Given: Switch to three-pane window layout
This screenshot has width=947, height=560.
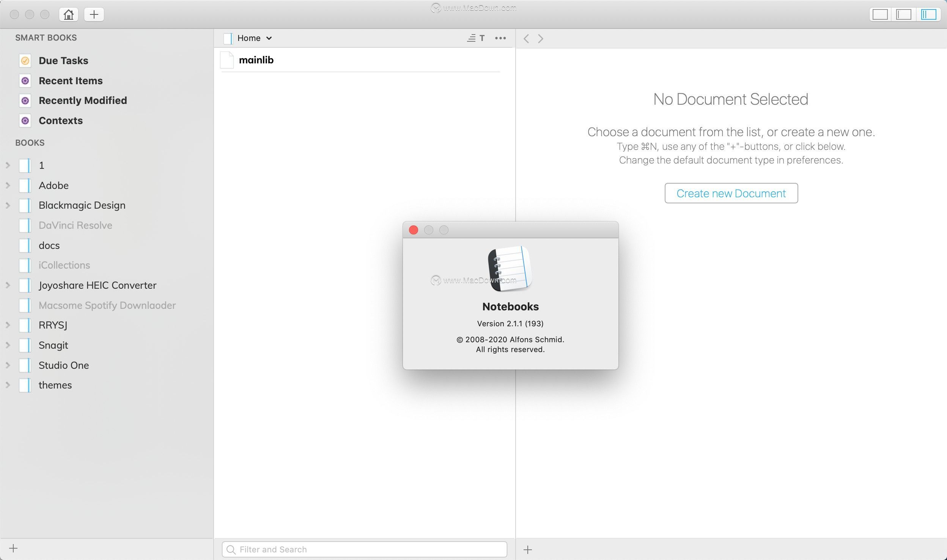Looking at the screenshot, I should 928,14.
